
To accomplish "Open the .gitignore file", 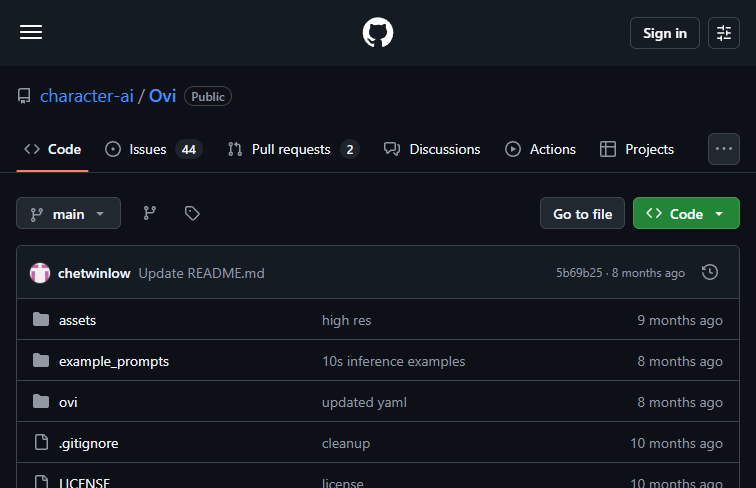I will coord(88,443).
